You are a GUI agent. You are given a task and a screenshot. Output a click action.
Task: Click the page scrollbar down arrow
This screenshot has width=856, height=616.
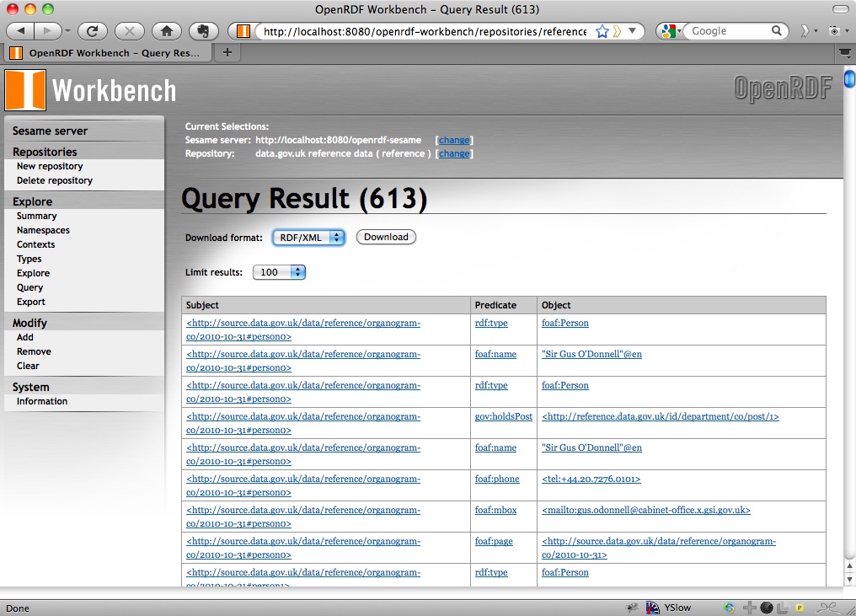click(849, 580)
